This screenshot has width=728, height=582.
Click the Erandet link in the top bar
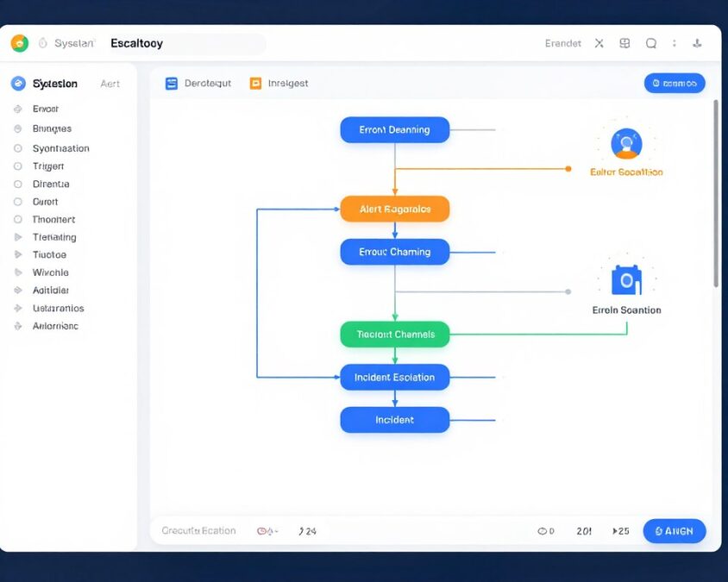coord(562,42)
